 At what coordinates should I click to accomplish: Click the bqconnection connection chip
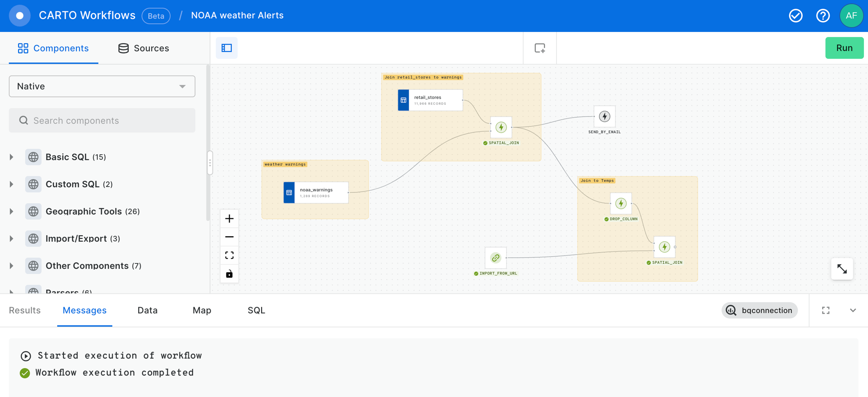click(x=759, y=310)
